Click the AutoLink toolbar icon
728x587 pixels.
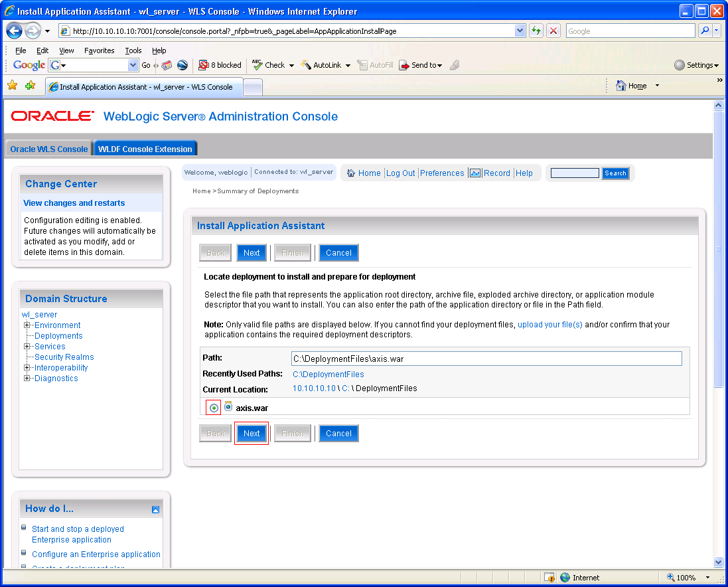click(x=306, y=65)
